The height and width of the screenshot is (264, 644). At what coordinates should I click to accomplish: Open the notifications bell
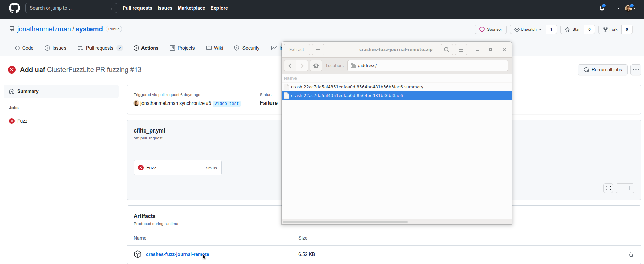point(602,8)
